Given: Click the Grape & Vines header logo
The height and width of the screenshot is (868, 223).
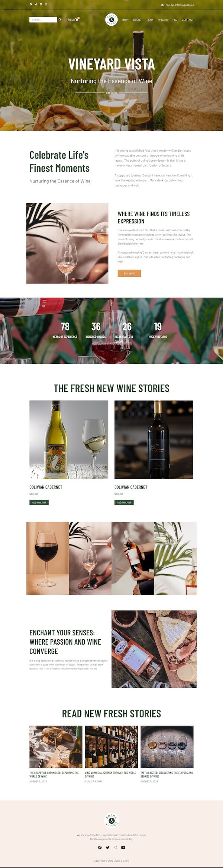Looking at the screenshot, I should (x=111, y=20).
